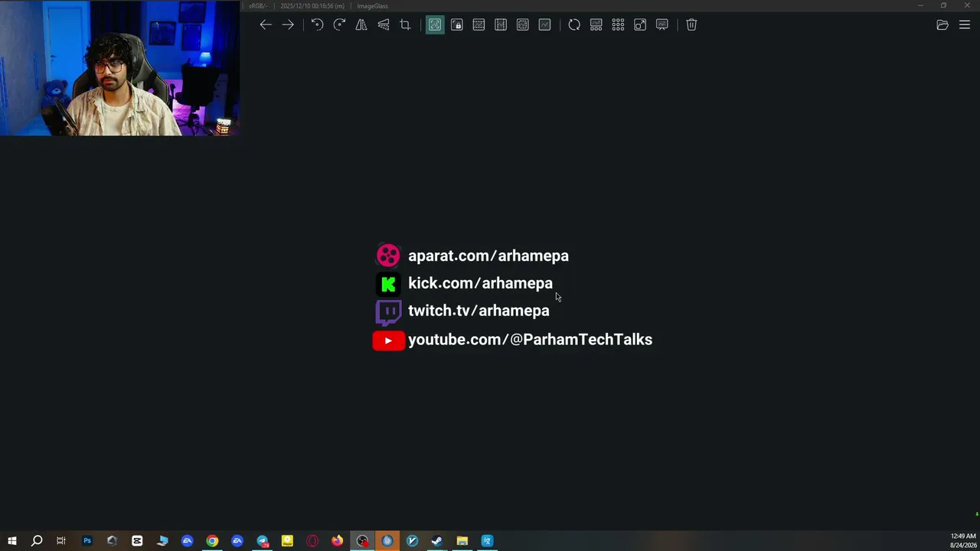Go to the previous image
The height and width of the screenshot is (551, 980).
click(x=266, y=24)
